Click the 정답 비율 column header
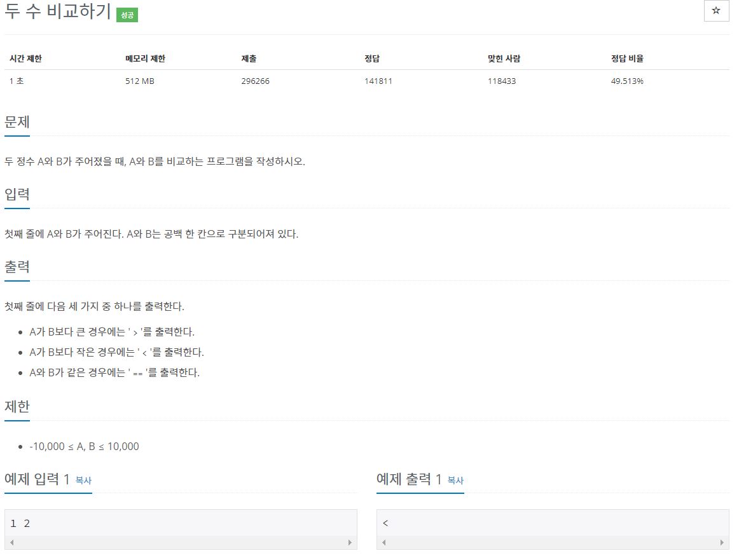This screenshot has width=739, height=560. (627, 58)
